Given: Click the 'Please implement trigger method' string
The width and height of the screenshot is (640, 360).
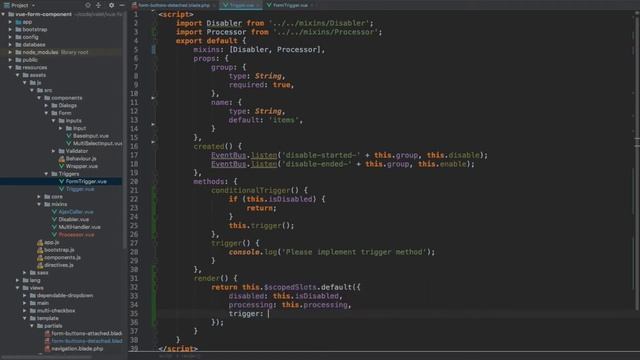Looking at the screenshot, I should [354, 252].
